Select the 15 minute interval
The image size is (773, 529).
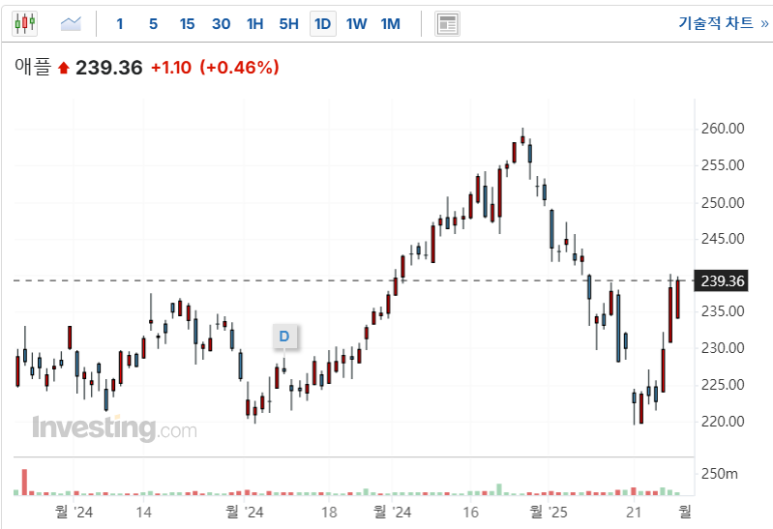coord(187,24)
